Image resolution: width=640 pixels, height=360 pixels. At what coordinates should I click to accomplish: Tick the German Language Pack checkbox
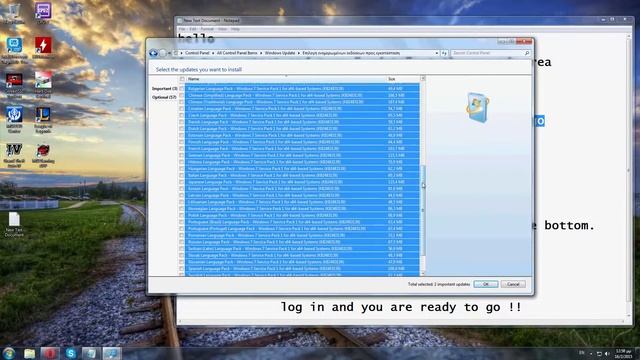point(182,155)
